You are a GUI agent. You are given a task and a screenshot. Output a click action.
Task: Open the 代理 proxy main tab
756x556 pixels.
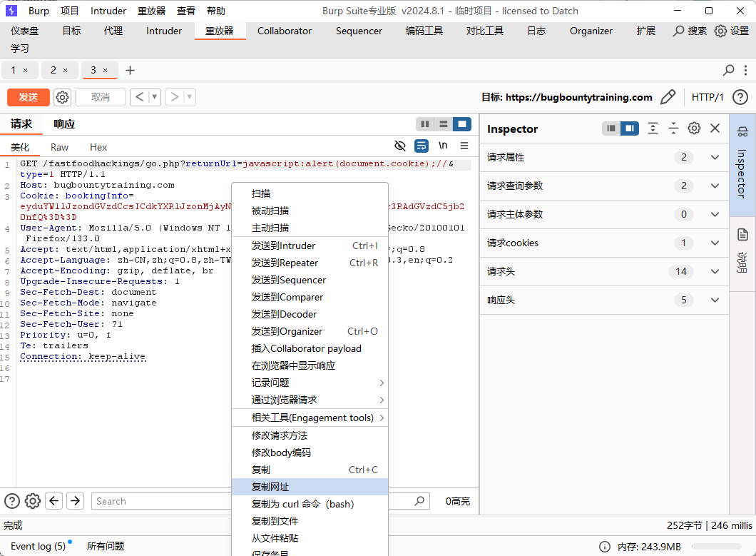[113, 31]
